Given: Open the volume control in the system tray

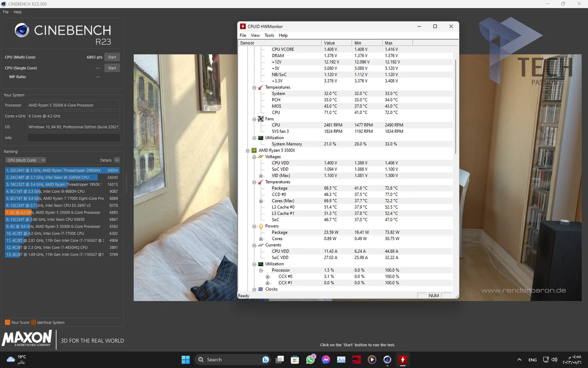Looking at the screenshot, I should click(555, 360).
